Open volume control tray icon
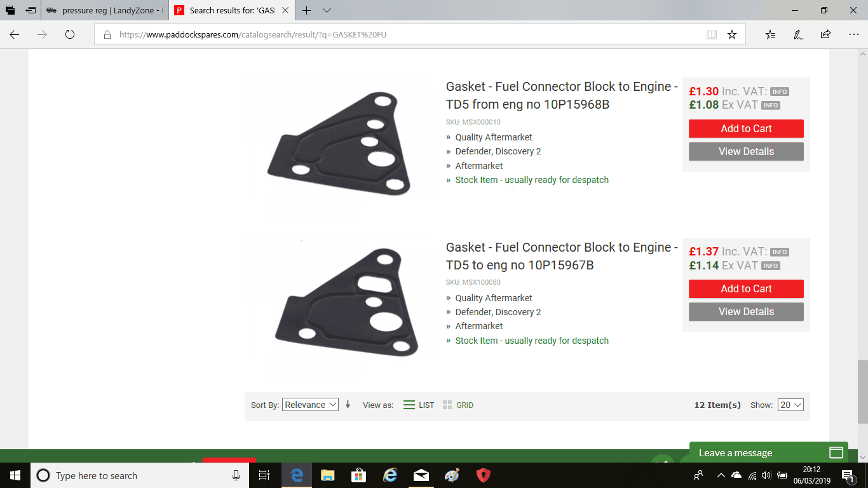The width and height of the screenshot is (868, 488). point(766,475)
